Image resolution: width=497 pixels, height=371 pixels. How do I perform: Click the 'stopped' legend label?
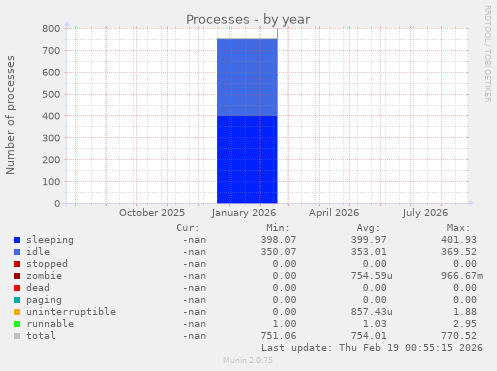click(47, 264)
